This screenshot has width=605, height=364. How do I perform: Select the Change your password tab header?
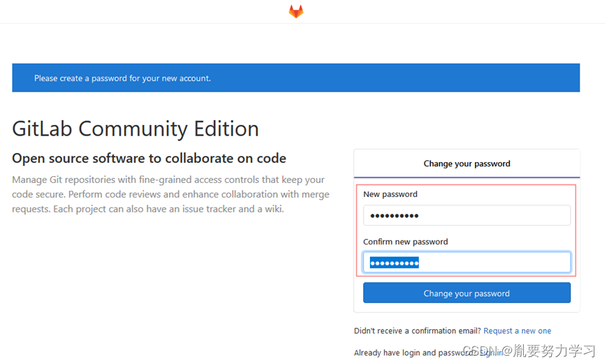click(x=467, y=163)
